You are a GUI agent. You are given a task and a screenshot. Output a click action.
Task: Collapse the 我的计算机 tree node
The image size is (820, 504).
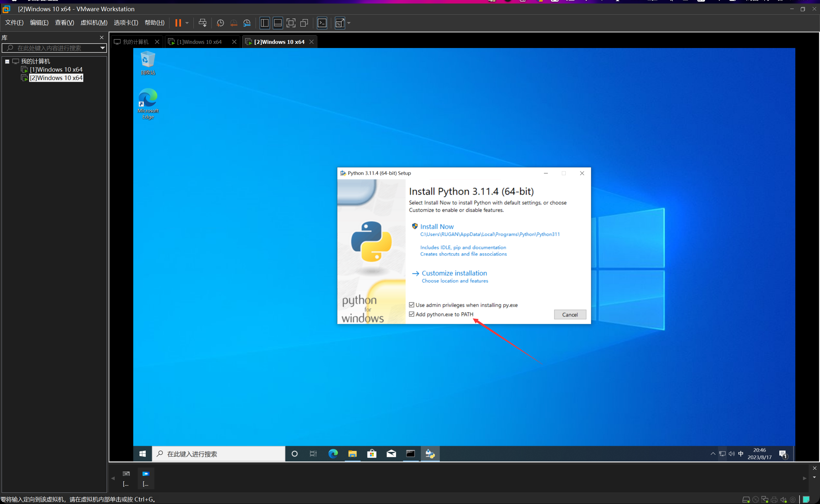click(x=7, y=61)
